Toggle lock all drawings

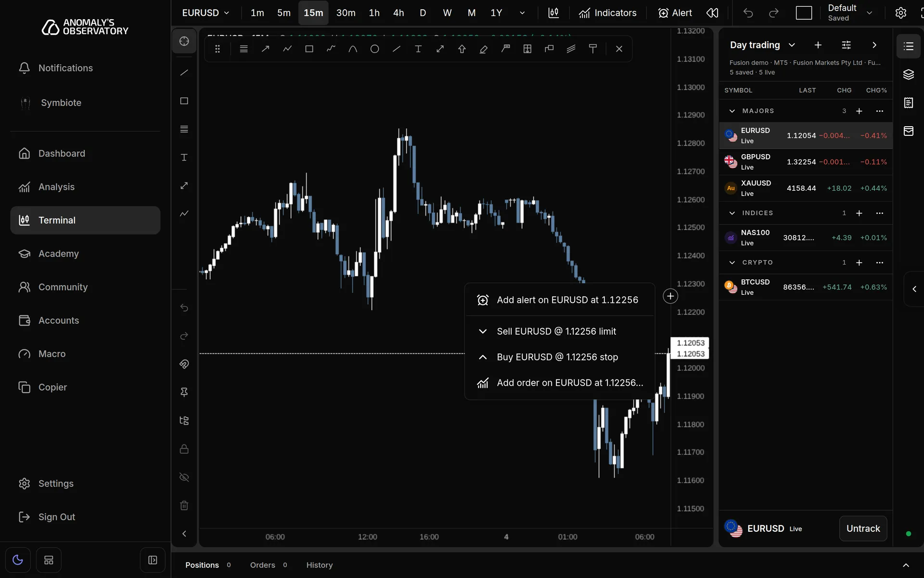click(x=184, y=449)
